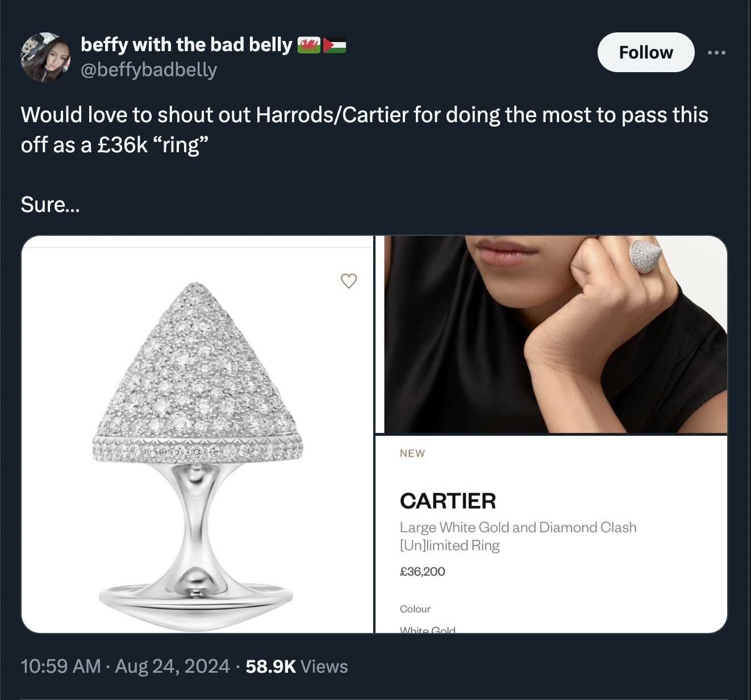Open the three-dot more options menu

point(716,53)
